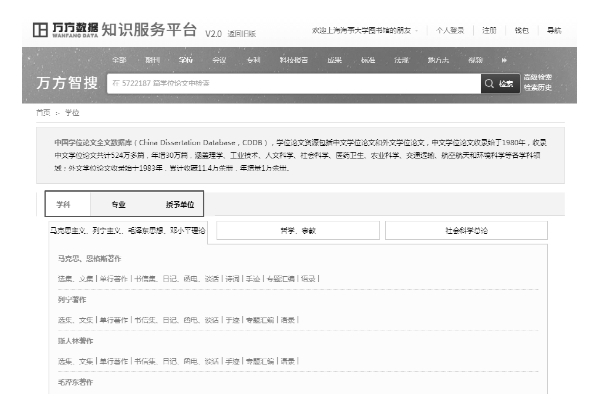
Task: Click the magnifier icon on the 检索 button
Action: click(489, 84)
